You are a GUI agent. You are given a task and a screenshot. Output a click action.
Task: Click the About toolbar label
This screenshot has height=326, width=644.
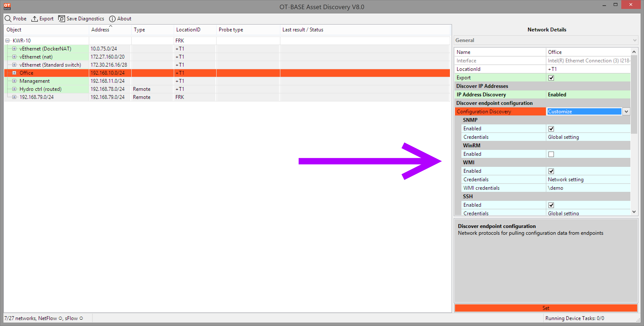(124, 19)
